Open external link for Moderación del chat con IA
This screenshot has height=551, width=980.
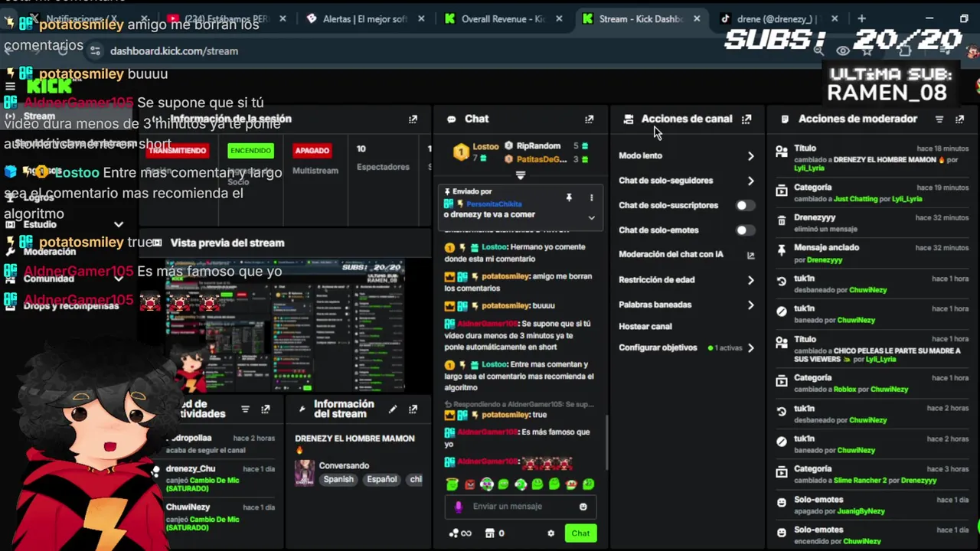pos(750,255)
